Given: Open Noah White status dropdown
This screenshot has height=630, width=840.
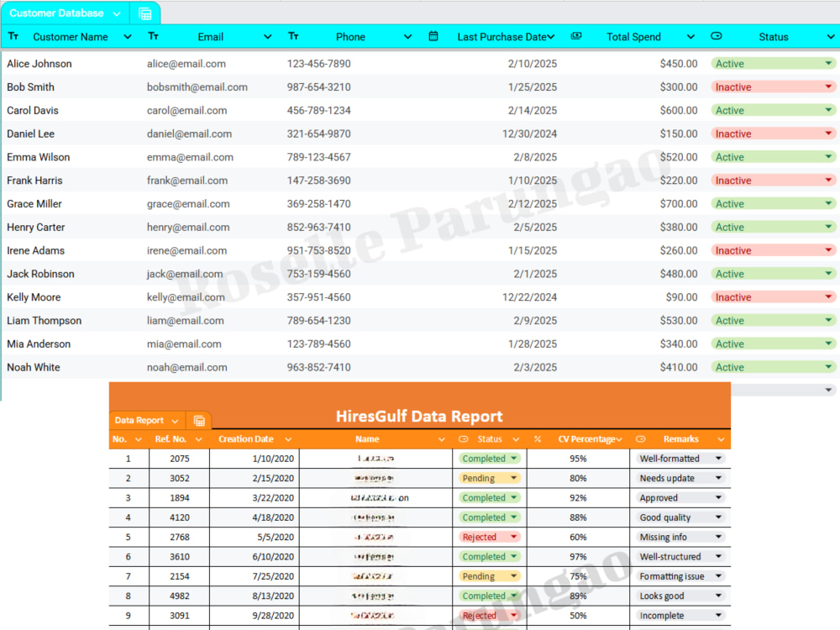Looking at the screenshot, I should (x=828, y=367).
